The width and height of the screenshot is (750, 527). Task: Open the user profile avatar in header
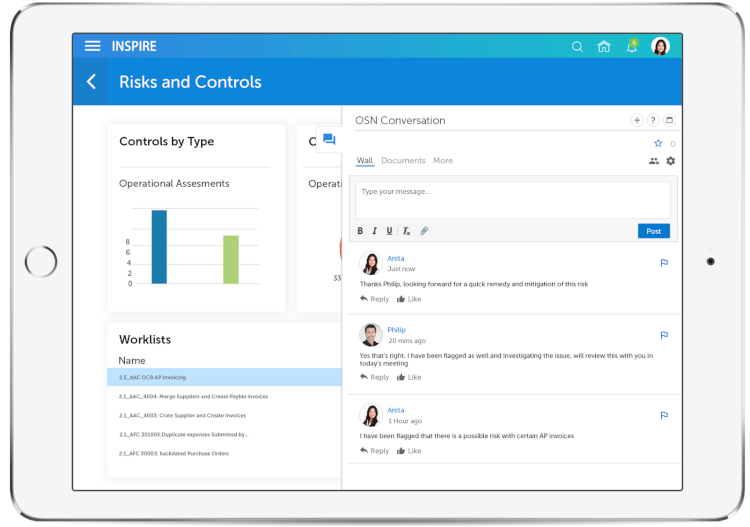point(660,46)
